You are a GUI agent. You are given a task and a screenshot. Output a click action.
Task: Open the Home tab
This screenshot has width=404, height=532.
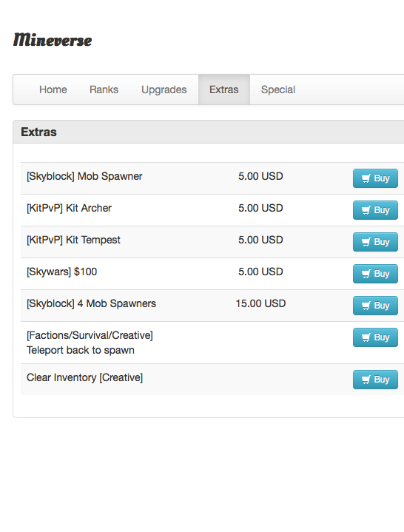coord(53,90)
